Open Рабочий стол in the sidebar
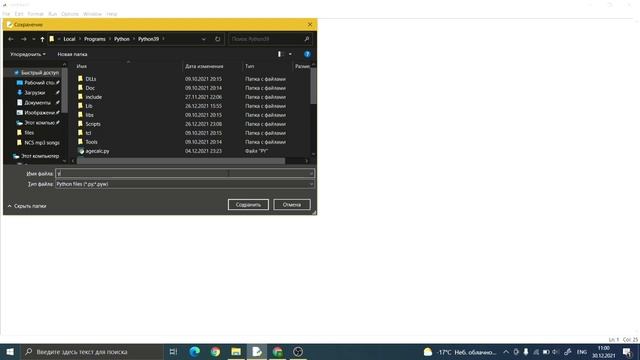 click(38, 83)
